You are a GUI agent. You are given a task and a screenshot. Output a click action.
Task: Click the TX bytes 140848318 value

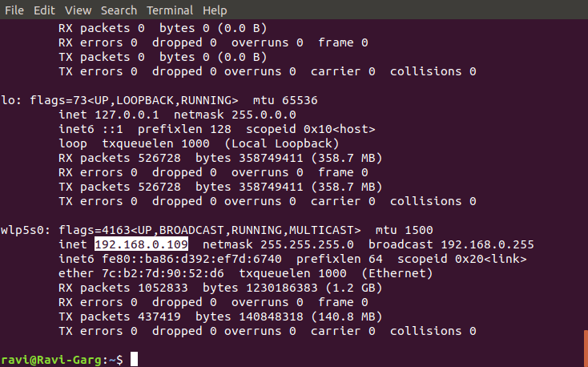271,317
